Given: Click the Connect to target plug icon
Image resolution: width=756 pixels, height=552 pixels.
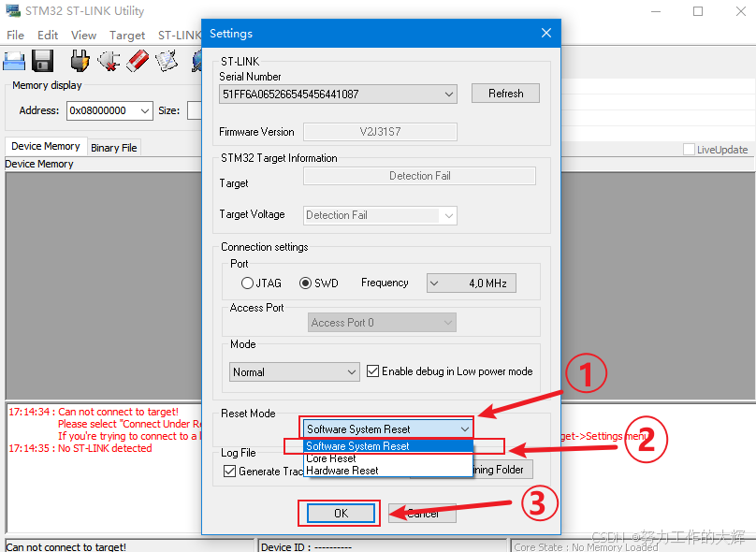Looking at the screenshot, I should click(80, 61).
